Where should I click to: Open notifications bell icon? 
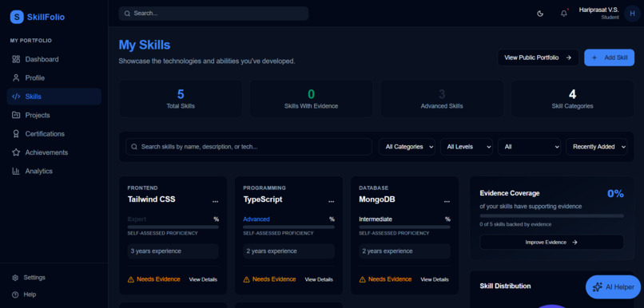pos(564,14)
